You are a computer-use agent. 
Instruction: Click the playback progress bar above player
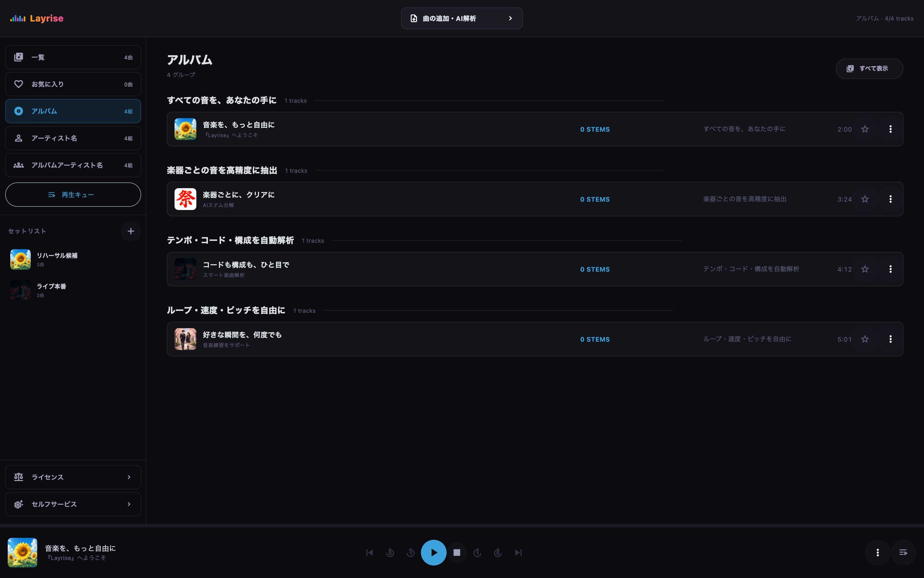tap(462, 526)
